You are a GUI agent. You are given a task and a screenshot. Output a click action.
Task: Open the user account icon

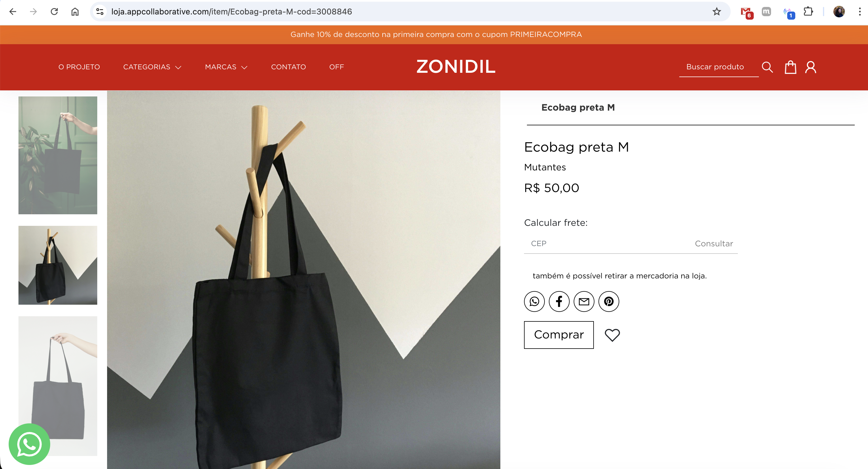point(811,67)
